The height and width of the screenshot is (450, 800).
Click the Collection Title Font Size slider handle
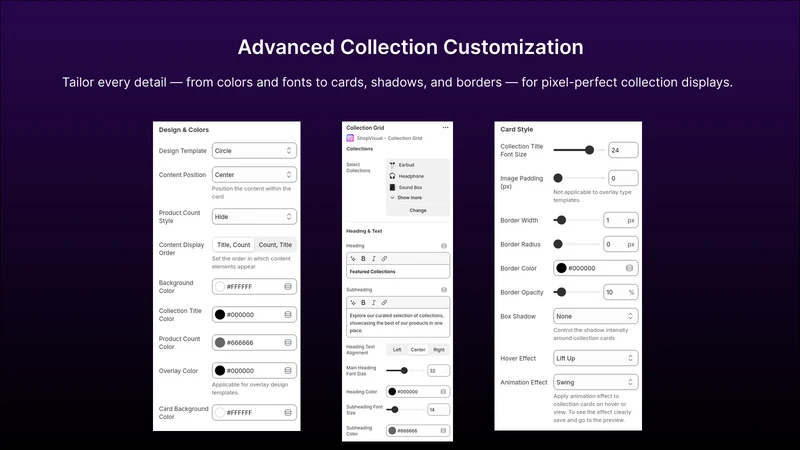(589, 150)
